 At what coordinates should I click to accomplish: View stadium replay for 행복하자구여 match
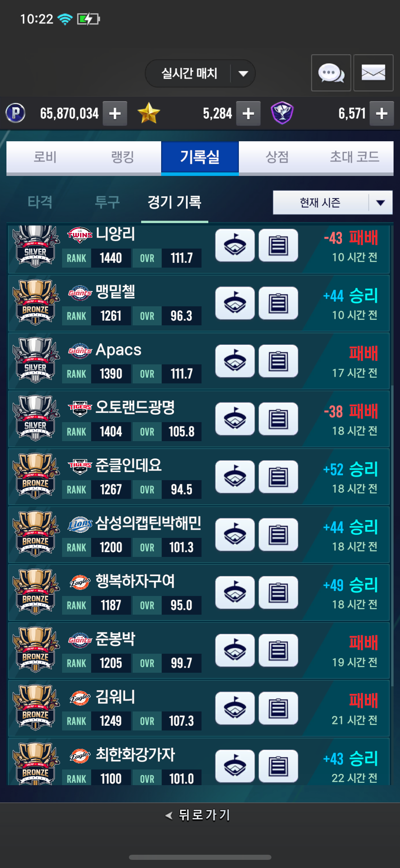[235, 593]
